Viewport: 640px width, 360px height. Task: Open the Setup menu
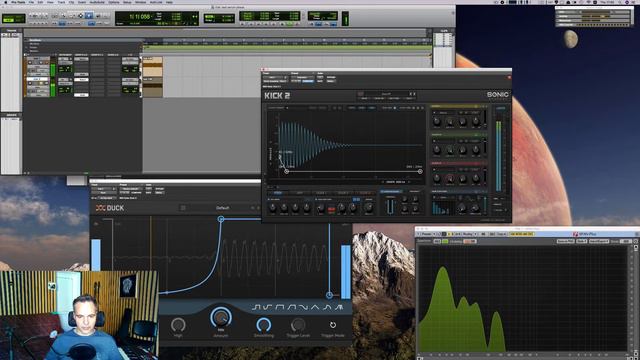(x=127, y=2)
